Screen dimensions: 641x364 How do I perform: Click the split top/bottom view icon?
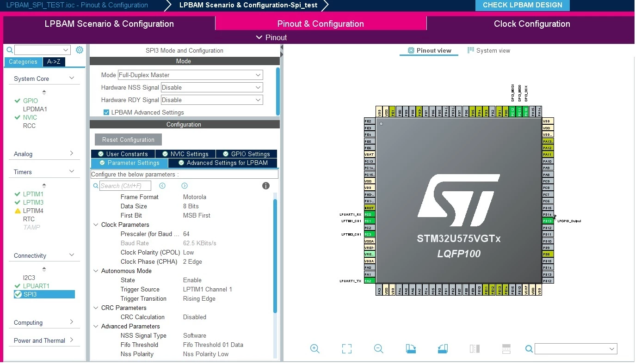[506, 349]
